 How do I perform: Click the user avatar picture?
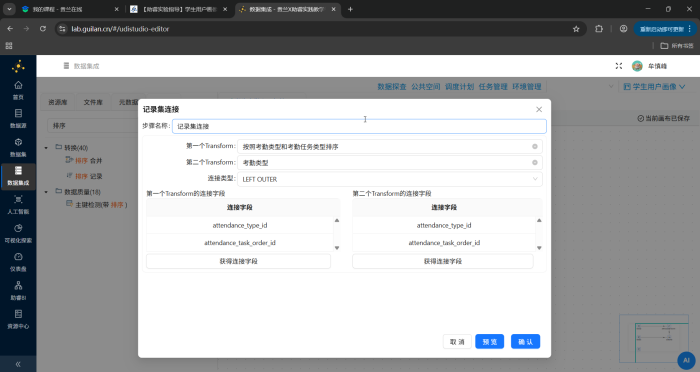coord(637,66)
